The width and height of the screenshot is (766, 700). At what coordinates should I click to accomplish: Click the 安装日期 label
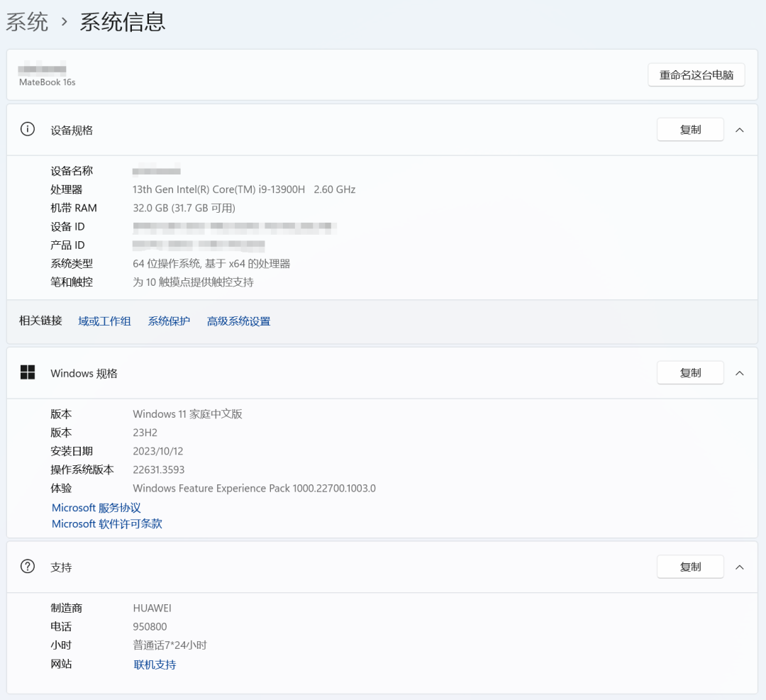point(72,451)
